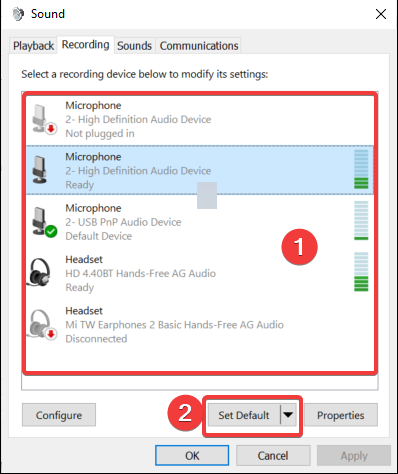Click the red arrow badge on Mi TW headset
Screen dimensions: 398x474
(x=51, y=333)
